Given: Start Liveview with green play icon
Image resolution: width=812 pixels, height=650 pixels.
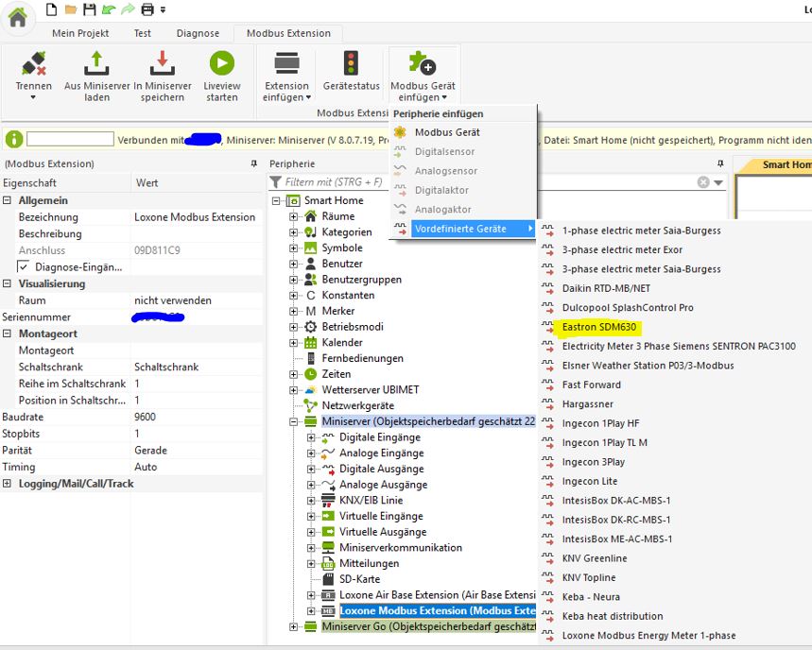Looking at the screenshot, I should point(222,64).
